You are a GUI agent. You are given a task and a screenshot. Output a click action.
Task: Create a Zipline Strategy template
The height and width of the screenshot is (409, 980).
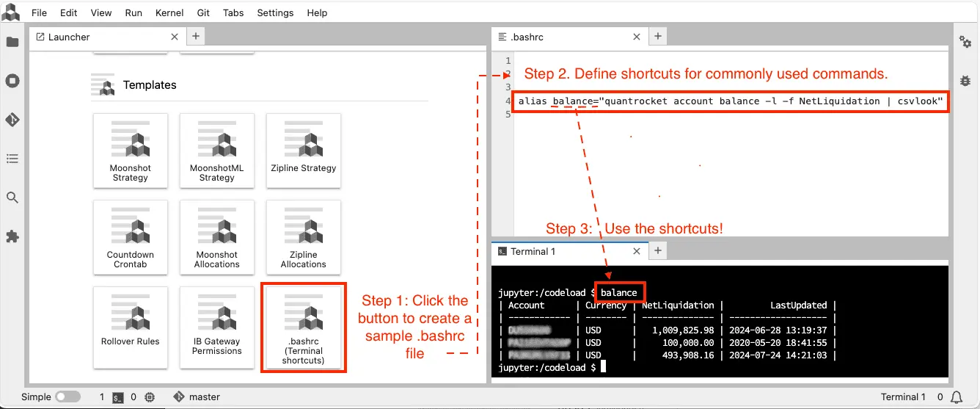(x=303, y=149)
